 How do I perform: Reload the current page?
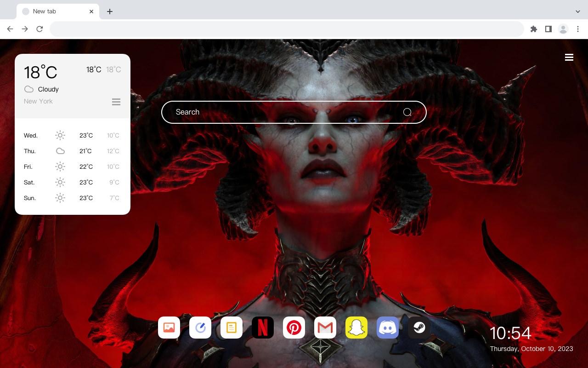click(40, 29)
